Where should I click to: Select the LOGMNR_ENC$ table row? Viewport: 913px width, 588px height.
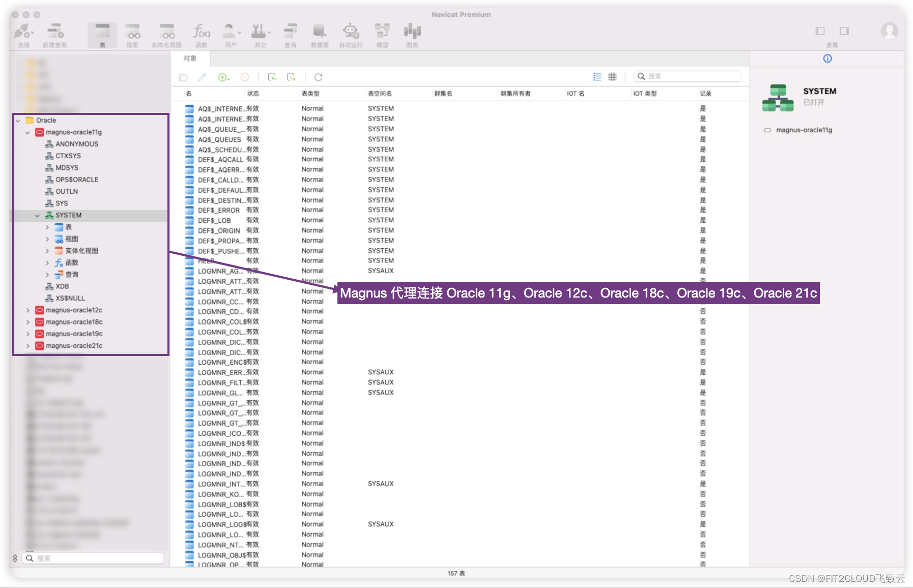point(460,362)
